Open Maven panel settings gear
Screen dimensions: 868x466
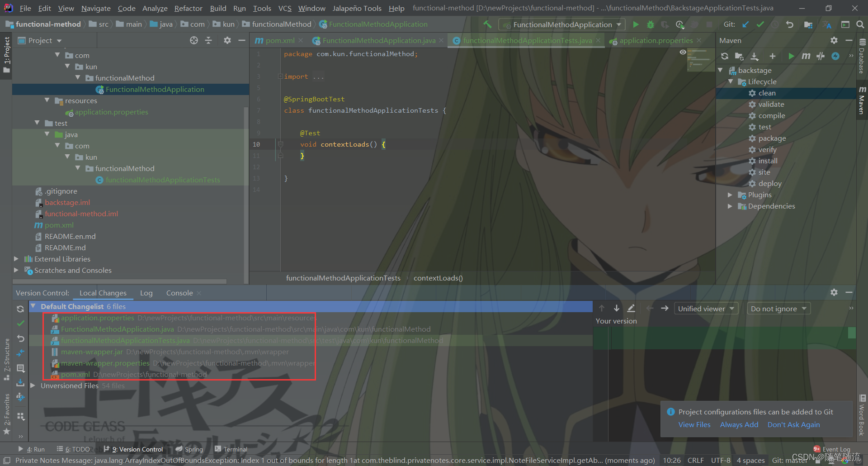tap(834, 40)
